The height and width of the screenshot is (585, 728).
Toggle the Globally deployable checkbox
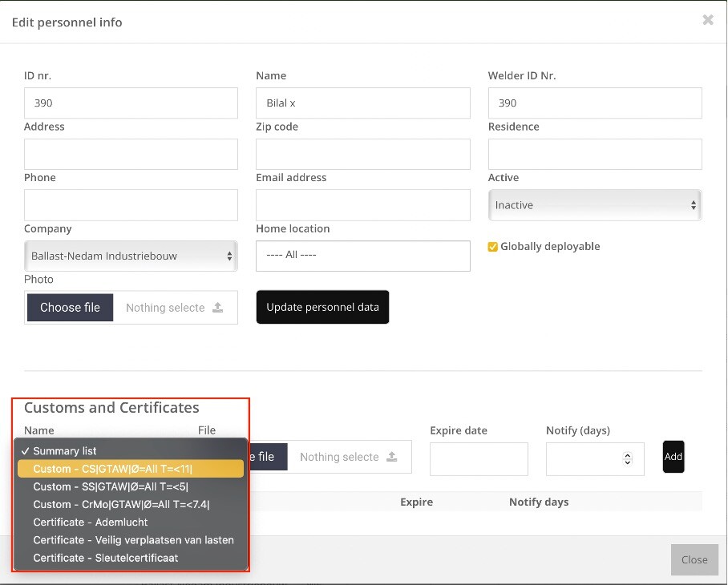coord(492,247)
